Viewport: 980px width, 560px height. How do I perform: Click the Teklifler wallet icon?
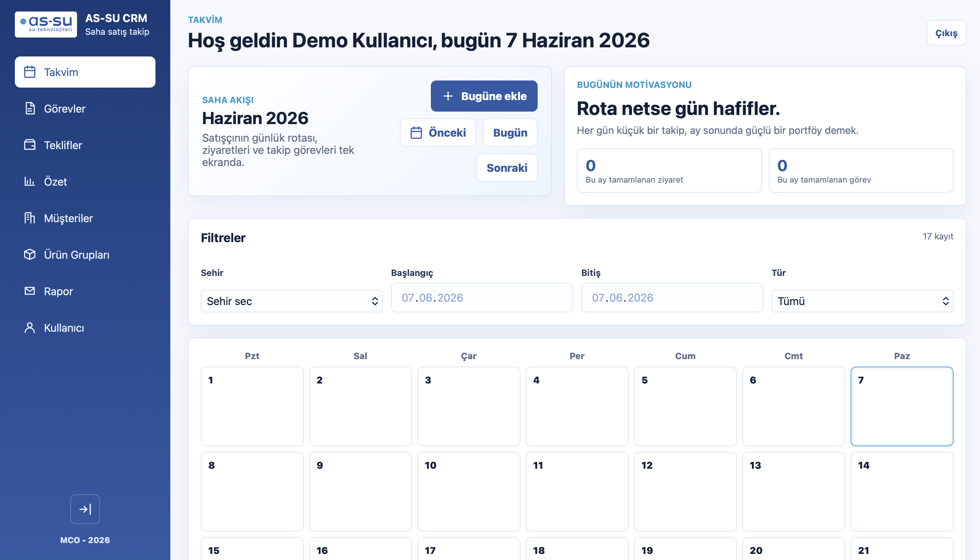click(x=30, y=145)
